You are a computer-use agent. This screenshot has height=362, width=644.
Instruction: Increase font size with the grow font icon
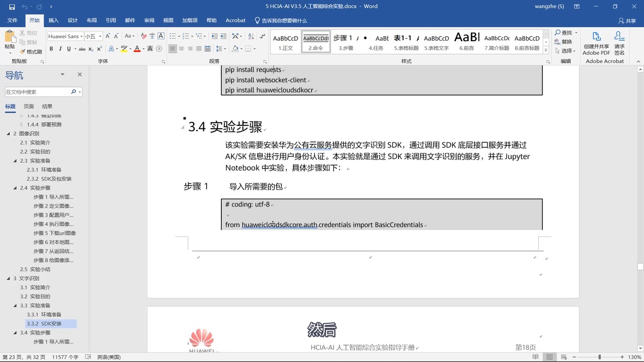click(108, 36)
